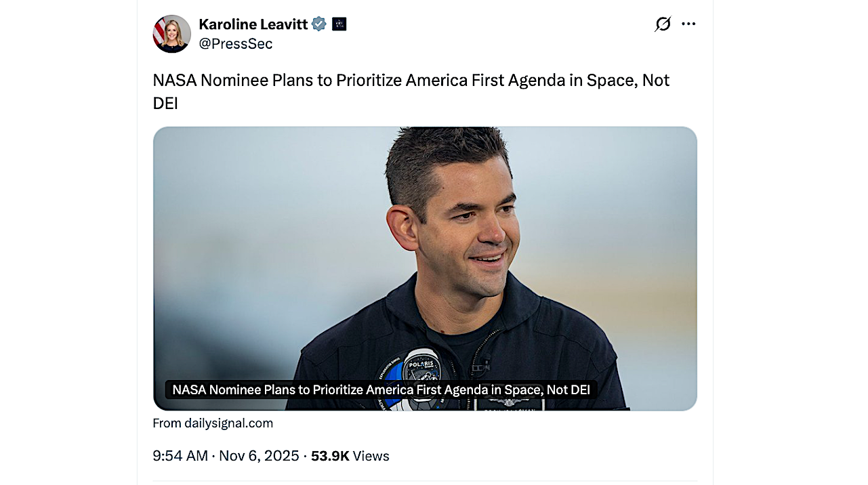Screen dimensions: 868x485
Task: Click the Nov 6, 2025 timestamp
Action: point(259,456)
